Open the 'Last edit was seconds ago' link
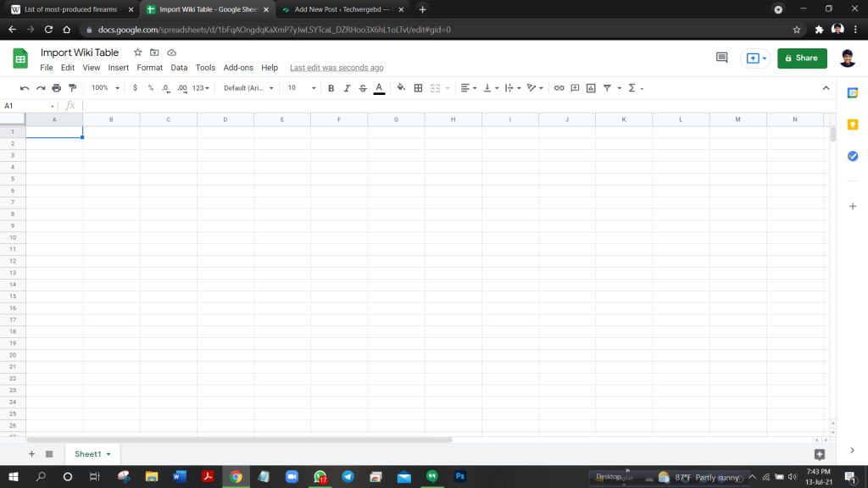Viewport: 868px width, 488px height. (x=337, y=68)
